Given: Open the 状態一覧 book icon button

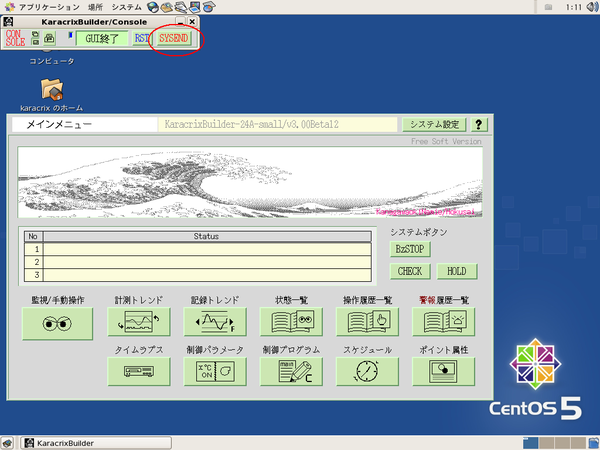Looking at the screenshot, I should (x=291, y=322).
